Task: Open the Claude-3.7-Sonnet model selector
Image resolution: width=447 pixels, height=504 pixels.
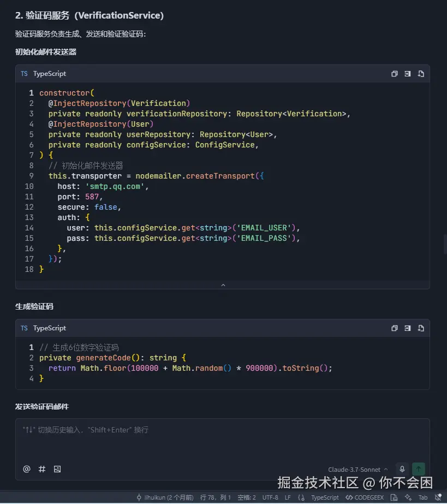Action: tap(357, 470)
